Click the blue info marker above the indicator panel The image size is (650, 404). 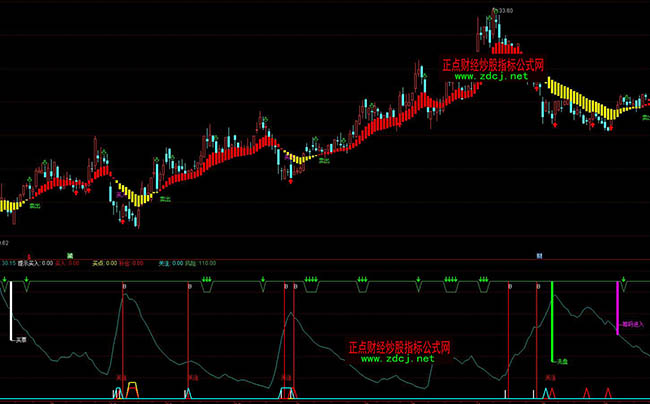[539, 255]
